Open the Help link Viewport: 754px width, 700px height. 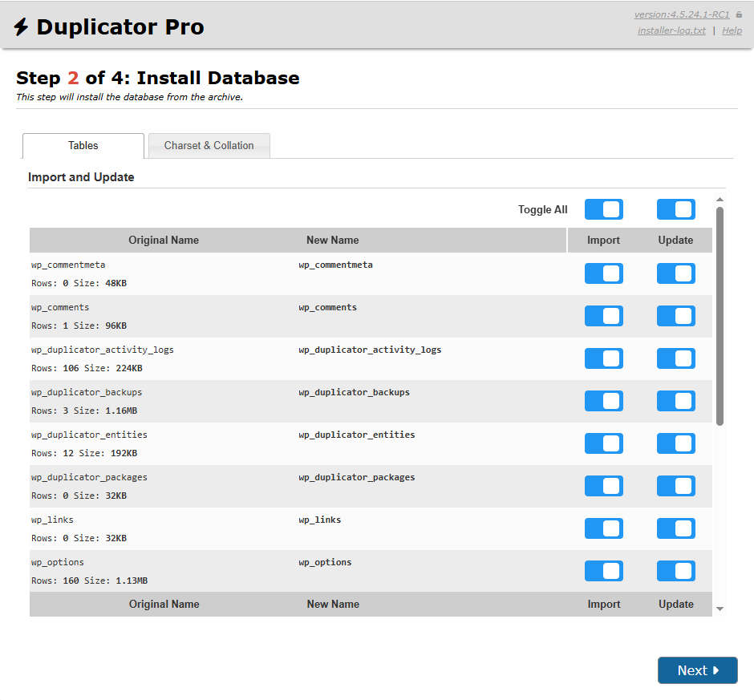[732, 30]
